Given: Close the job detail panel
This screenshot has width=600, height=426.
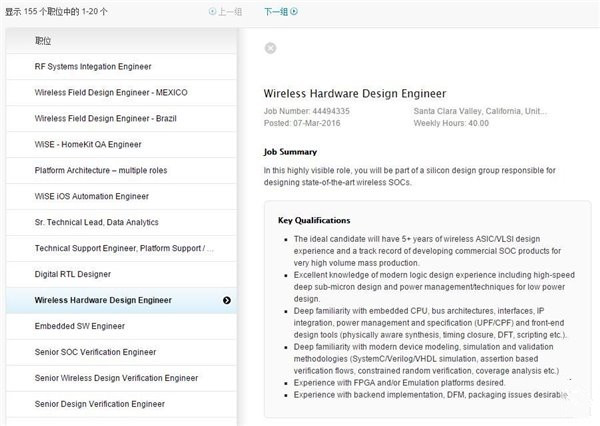Looking at the screenshot, I should 270,48.
